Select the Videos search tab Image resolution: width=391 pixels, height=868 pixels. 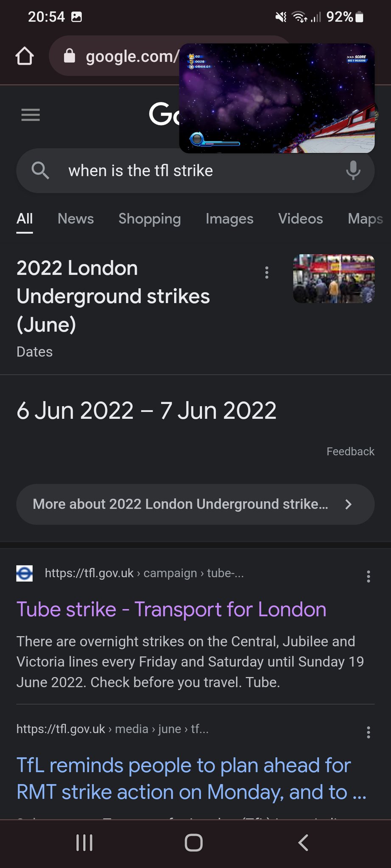(300, 219)
